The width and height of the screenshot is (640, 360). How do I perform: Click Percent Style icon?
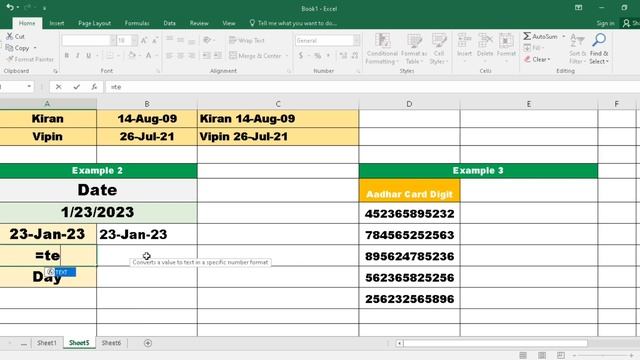point(318,55)
